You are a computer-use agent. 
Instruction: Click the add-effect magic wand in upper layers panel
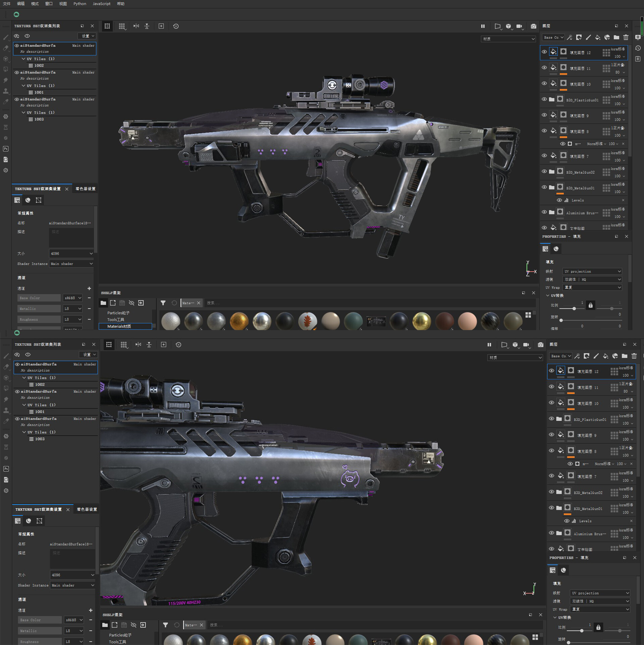569,37
